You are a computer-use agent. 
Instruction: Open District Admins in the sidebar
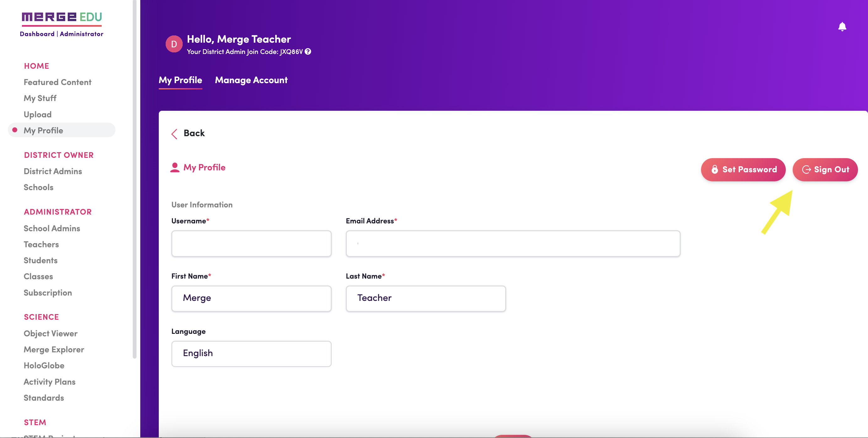click(x=53, y=171)
